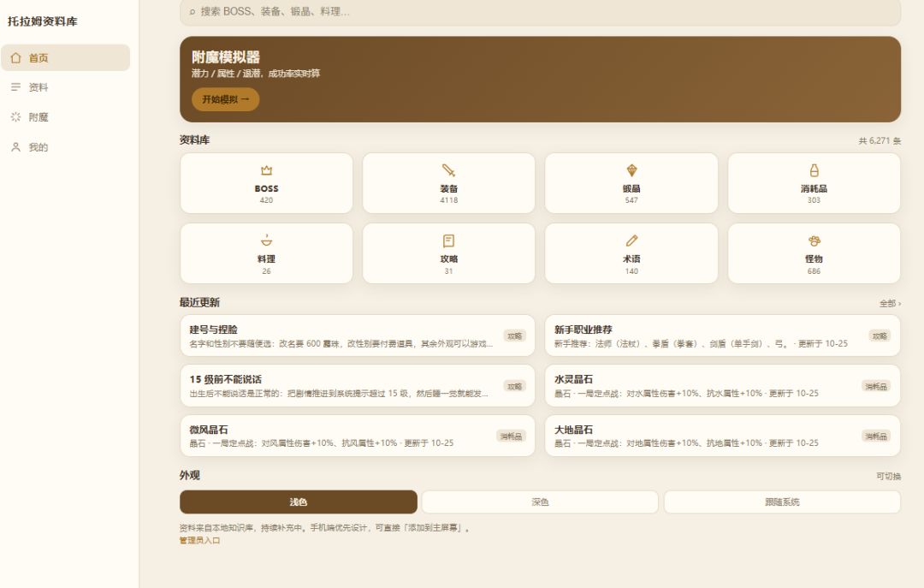Click the 攻略 tag on 建号与捏脸
Viewport: 924px width, 588px height.
point(514,336)
